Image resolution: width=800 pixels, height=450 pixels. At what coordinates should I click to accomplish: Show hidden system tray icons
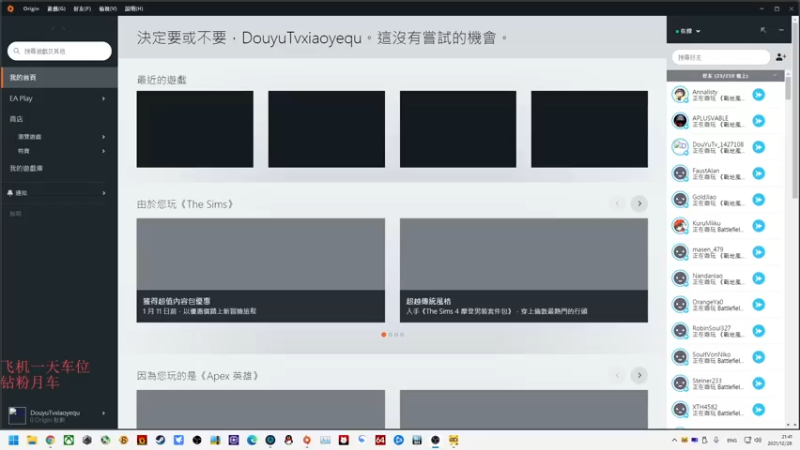674,440
